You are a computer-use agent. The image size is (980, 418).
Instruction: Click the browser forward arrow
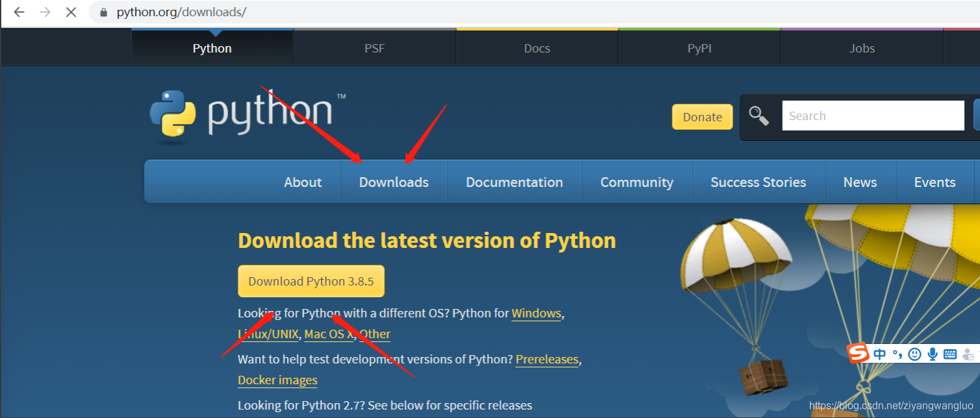coord(45,12)
